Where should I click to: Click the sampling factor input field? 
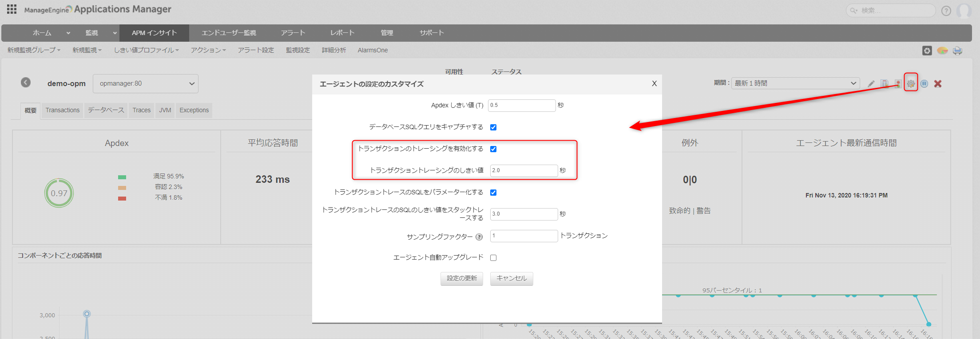(524, 236)
